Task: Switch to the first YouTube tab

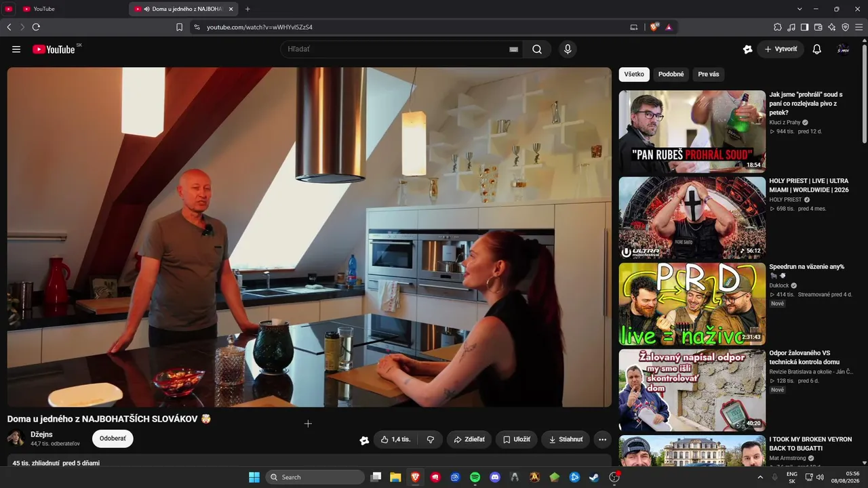Action: (x=73, y=9)
